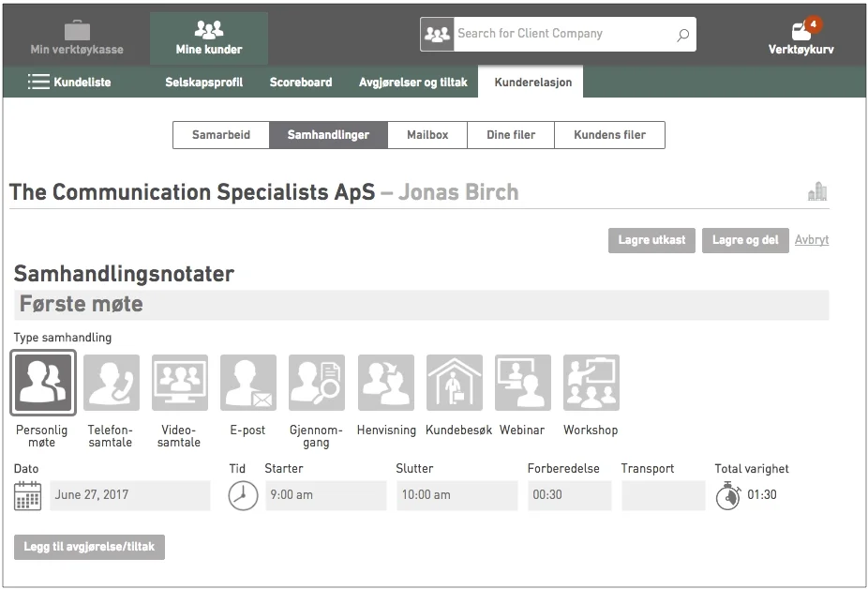Open Kundeliste hamburger menu
This screenshot has width=868, height=589.
click(x=69, y=82)
